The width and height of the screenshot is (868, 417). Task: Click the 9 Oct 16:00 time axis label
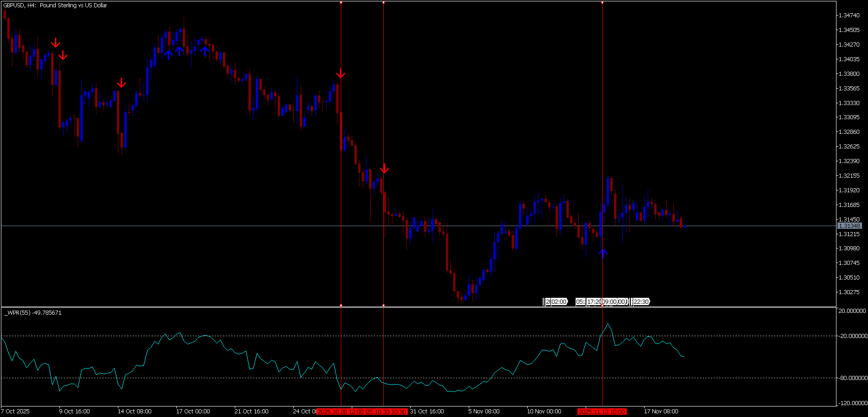[74, 412]
